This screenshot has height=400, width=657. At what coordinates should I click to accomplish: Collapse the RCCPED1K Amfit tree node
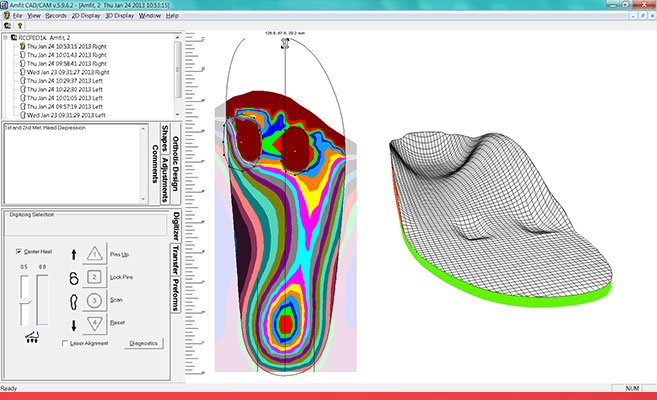5,36
